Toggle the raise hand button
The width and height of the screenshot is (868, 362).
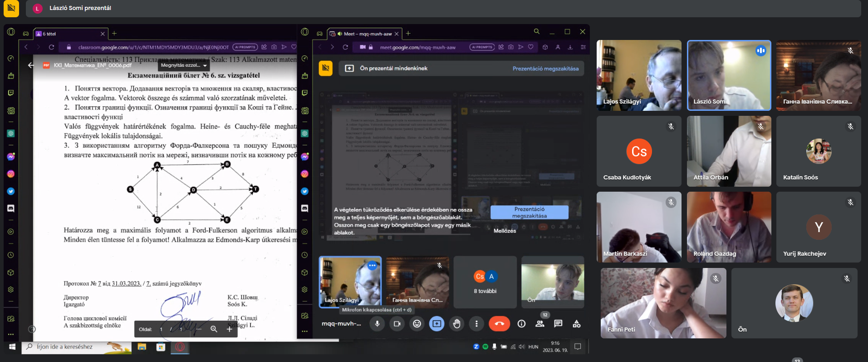(x=456, y=324)
